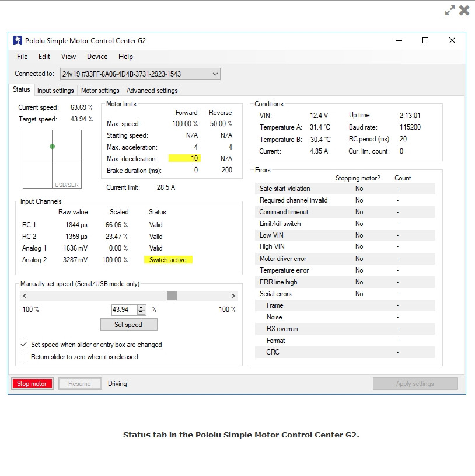This screenshot has width=475, height=476.
Task: Toggle 'Set speed when slider or entry box are changed'
Action: (x=24, y=345)
